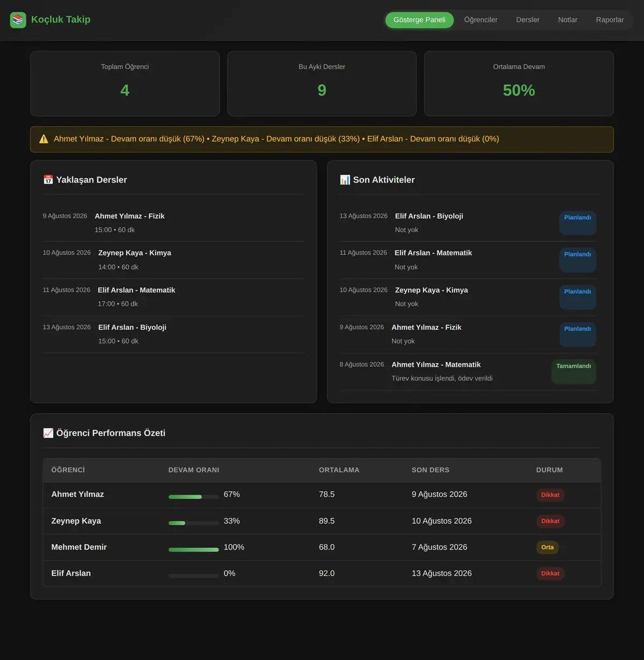
Task: Select the Raporlar tab
Action: (x=610, y=20)
